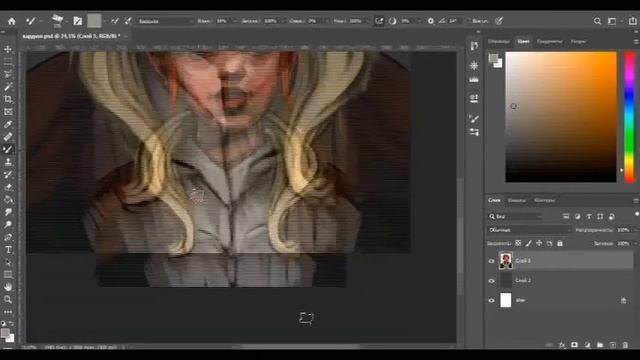The width and height of the screenshot is (640, 360).
Task: Select the Eyedropper tool
Action: (8, 124)
